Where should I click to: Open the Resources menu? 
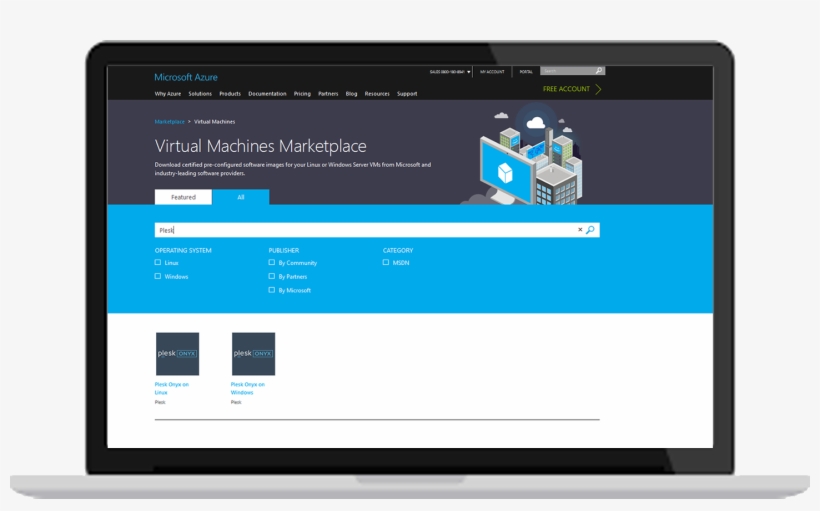pyautogui.click(x=377, y=94)
